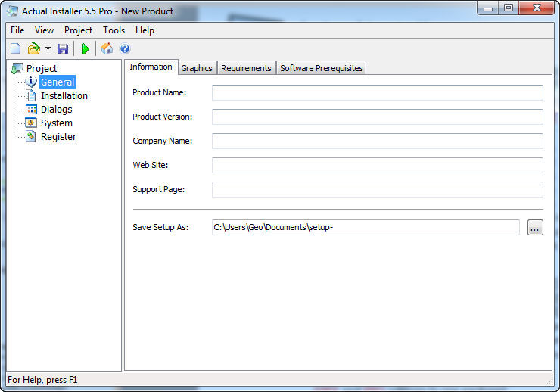The height and width of the screenshot is (392, 560).
Task: Select System in the project tree
Action: [57, 123]
